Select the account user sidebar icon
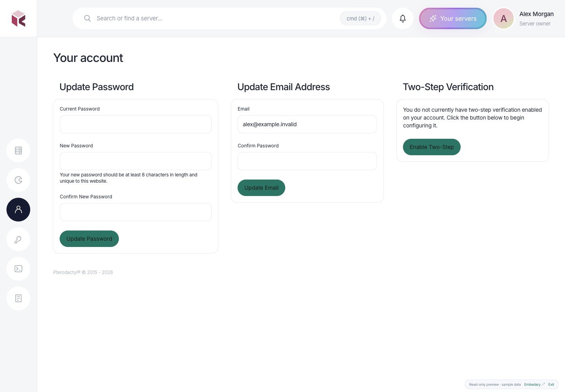This screenshot has width=565, height=392. coord(18,210)
